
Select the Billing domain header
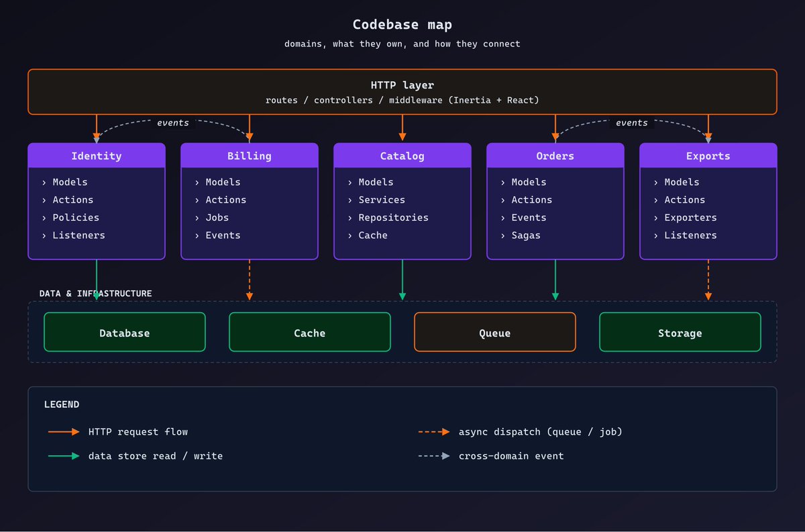click(250, 156)
